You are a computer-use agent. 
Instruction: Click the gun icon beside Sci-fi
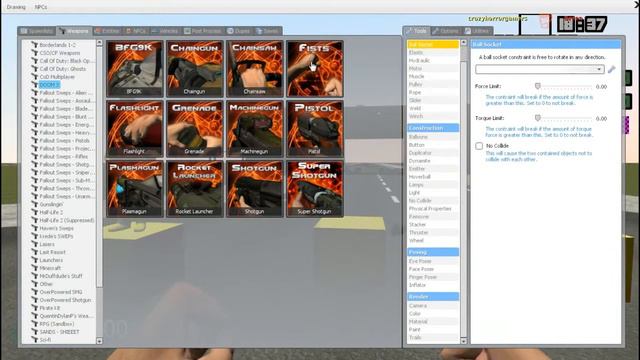(x=35, y=340)
